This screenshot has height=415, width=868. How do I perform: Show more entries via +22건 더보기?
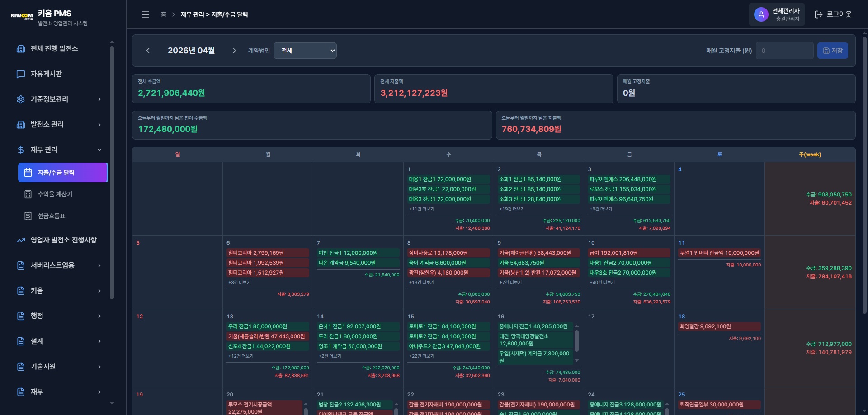421,356
